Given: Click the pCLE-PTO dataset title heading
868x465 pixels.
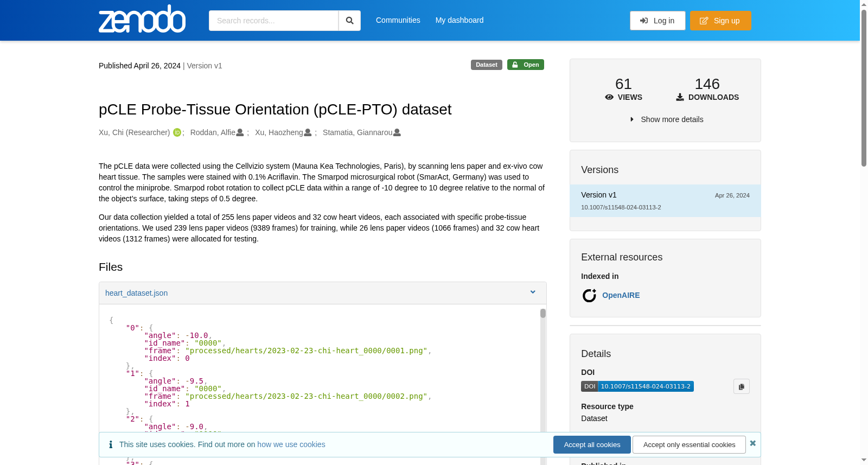Looking at the screenshot, I should click(x=275, y=110).
